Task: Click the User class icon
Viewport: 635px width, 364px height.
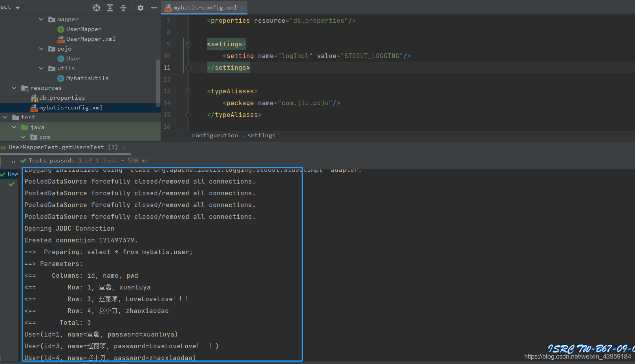Action: [x=61, y=58]
